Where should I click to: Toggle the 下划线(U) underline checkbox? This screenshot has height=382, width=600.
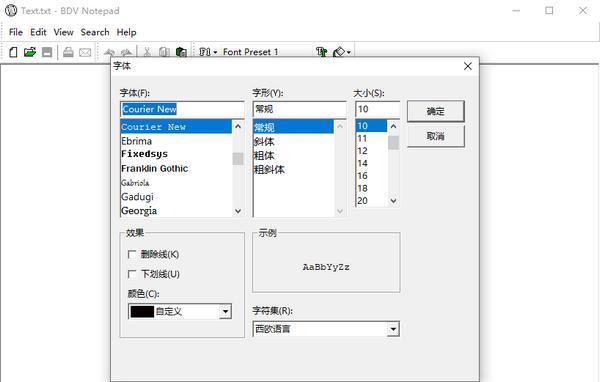(132, 274)
